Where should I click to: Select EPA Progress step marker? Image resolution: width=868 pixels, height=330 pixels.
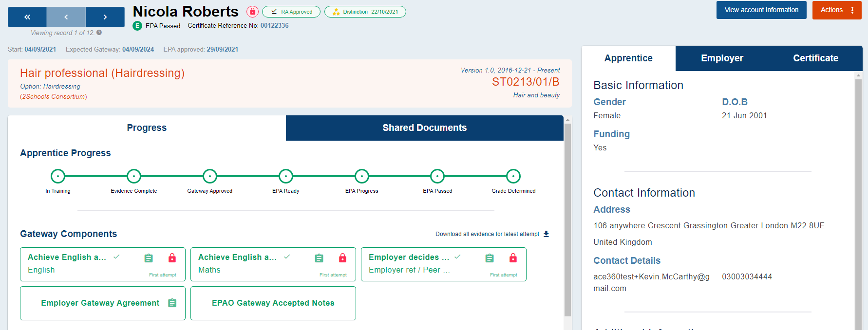click(362, 176)
